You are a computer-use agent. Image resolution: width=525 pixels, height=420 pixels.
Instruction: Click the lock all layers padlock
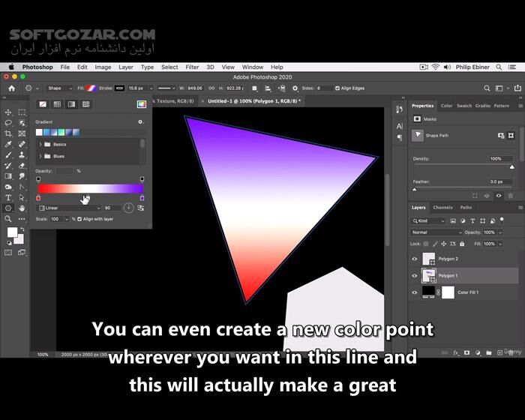[x=462, y=244]
